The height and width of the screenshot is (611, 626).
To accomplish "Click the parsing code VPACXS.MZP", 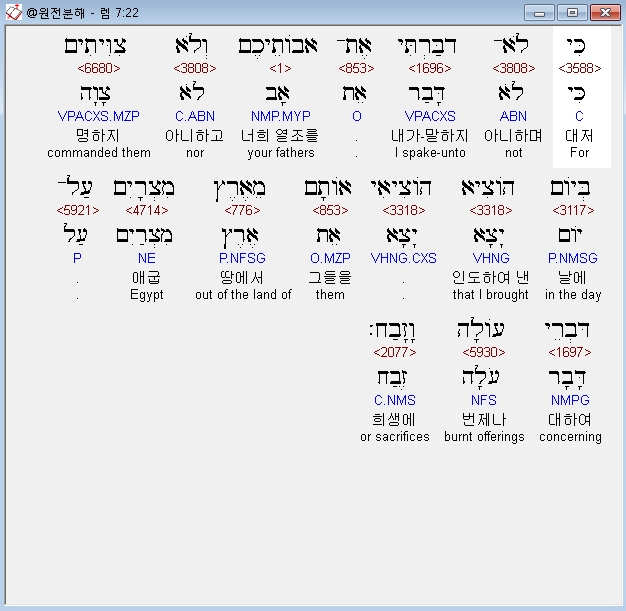I will click(99, 116).
